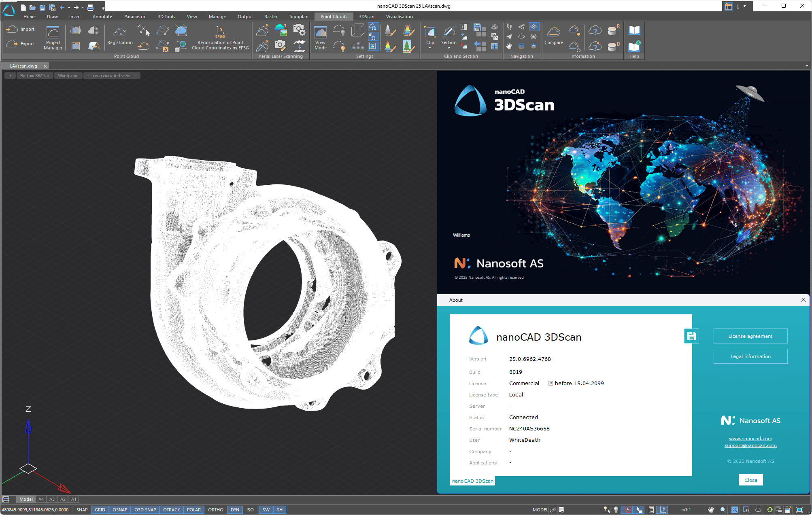This screenshot has width=812, height=515.
Task: Select the Pan hand navigation tool
Action: (x=509, y=46)
